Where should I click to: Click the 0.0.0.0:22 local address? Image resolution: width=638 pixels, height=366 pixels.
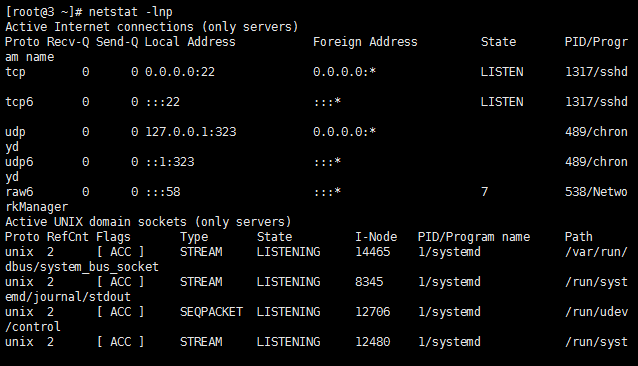point(180,72)
